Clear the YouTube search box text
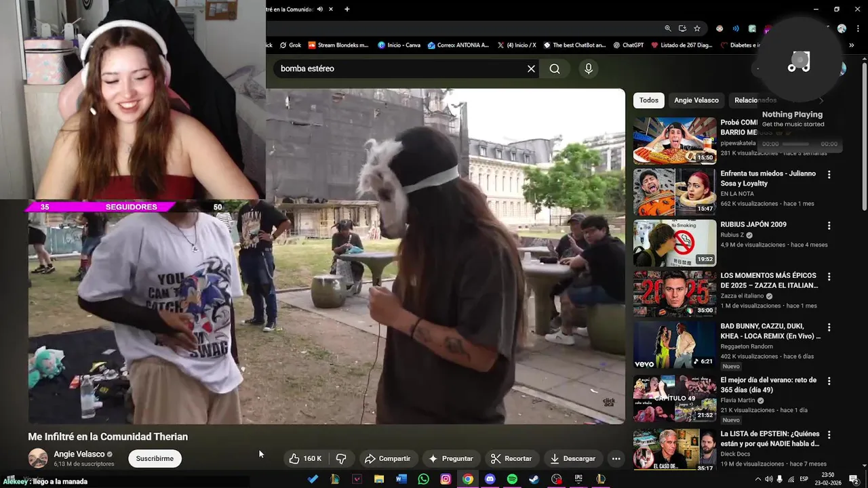Screen dimensions: 868x488 531,68
